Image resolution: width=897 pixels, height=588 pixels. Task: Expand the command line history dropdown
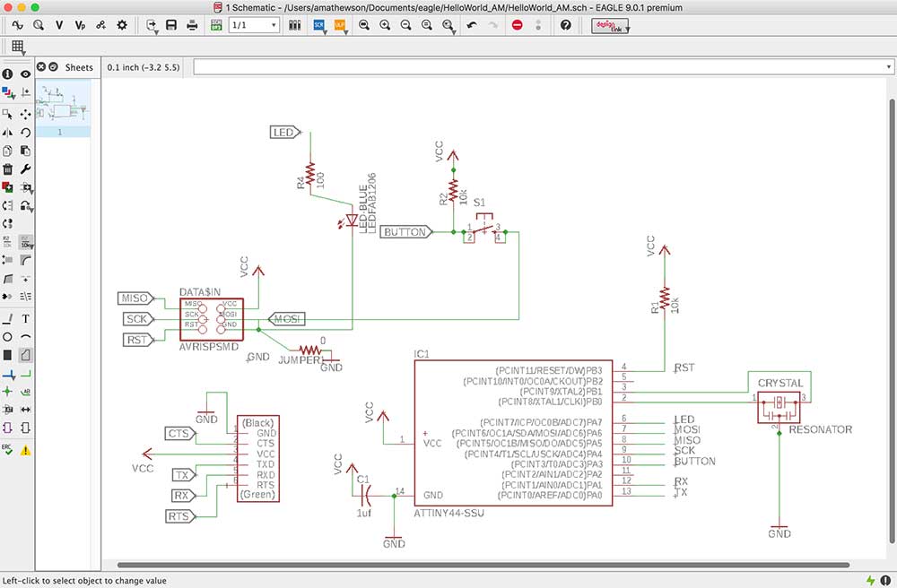[888, 67]
